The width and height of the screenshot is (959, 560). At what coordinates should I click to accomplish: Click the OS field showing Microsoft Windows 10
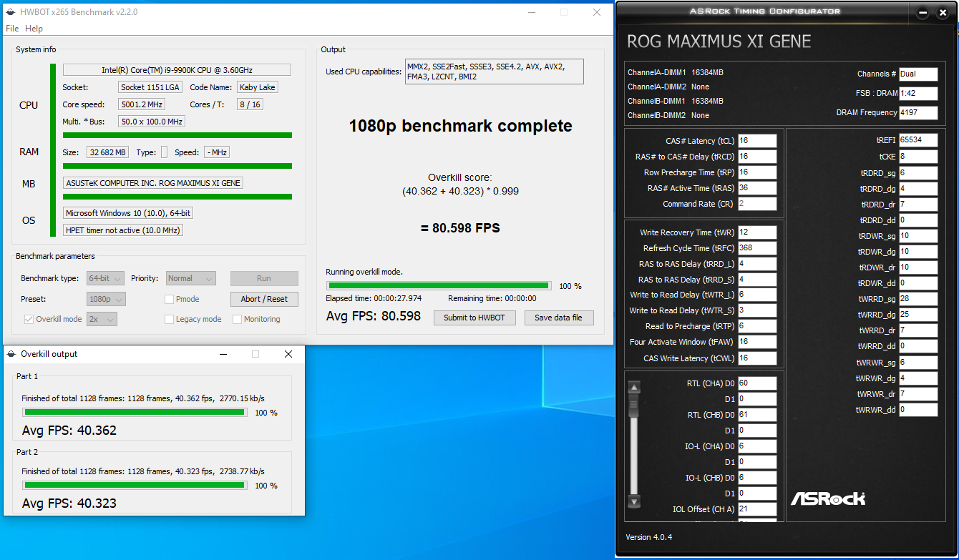pyautogui.click(x=128, y=213)
